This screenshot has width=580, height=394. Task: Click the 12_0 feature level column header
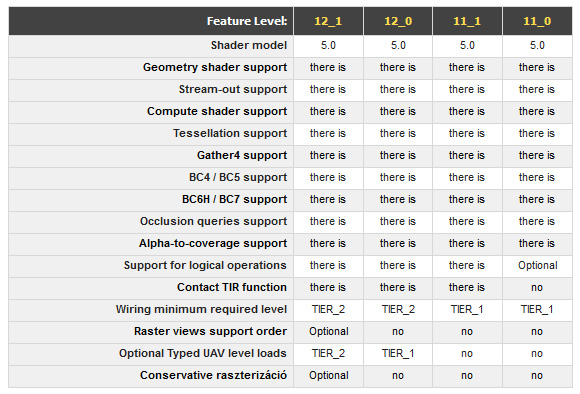[398, 21]
